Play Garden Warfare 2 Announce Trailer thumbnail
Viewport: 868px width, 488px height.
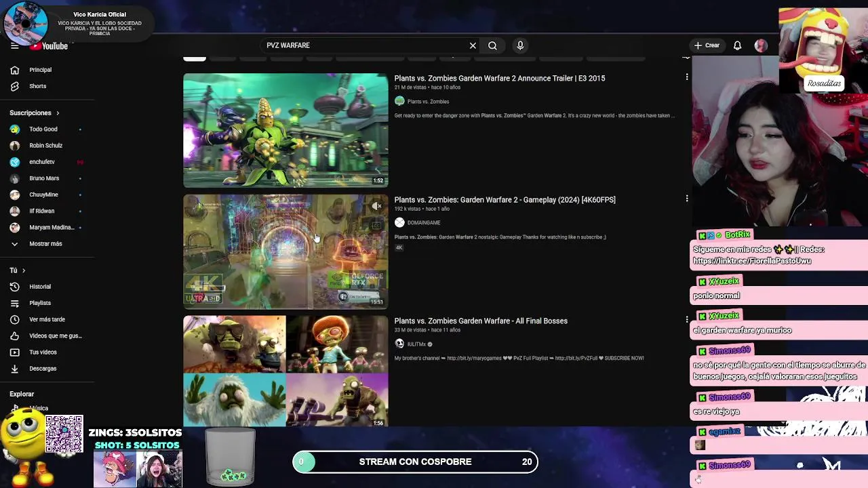pyautogui.click(x=285, y=130)
